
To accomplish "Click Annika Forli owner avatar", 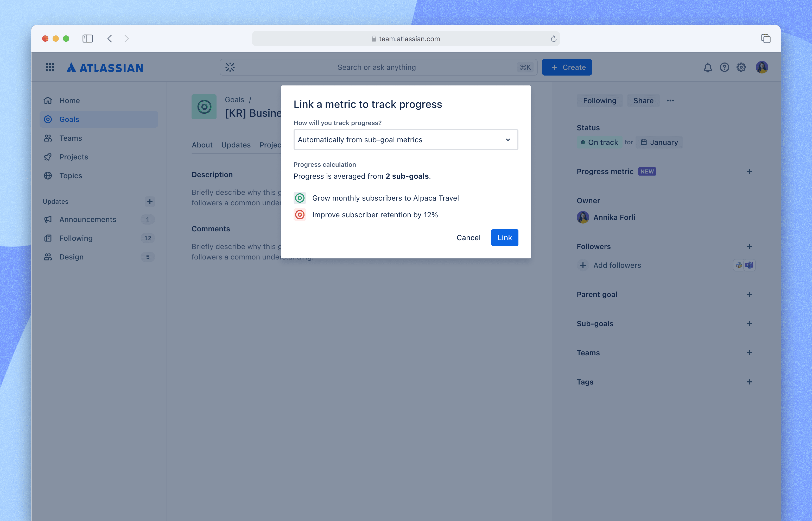I will tap(583, 218).
